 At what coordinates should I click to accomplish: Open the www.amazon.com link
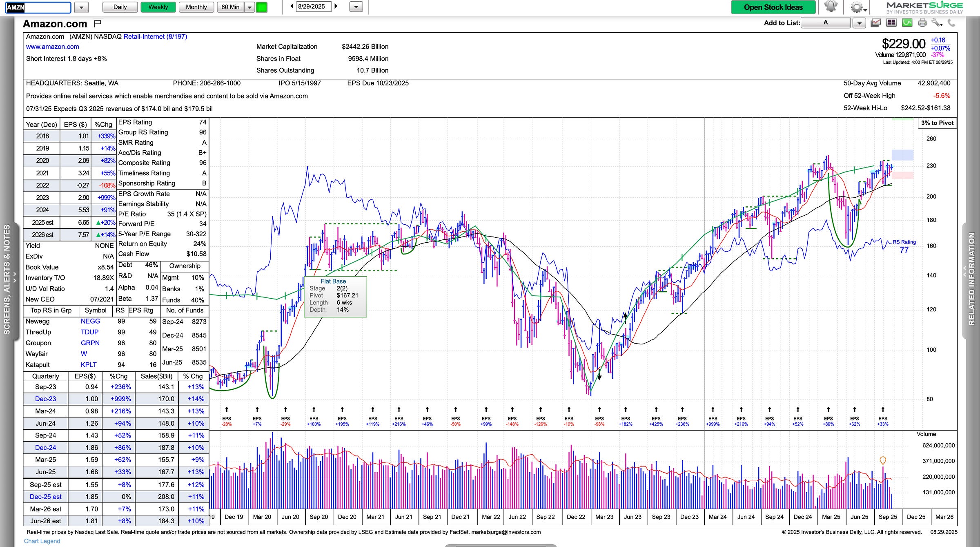tap(53, 47)
